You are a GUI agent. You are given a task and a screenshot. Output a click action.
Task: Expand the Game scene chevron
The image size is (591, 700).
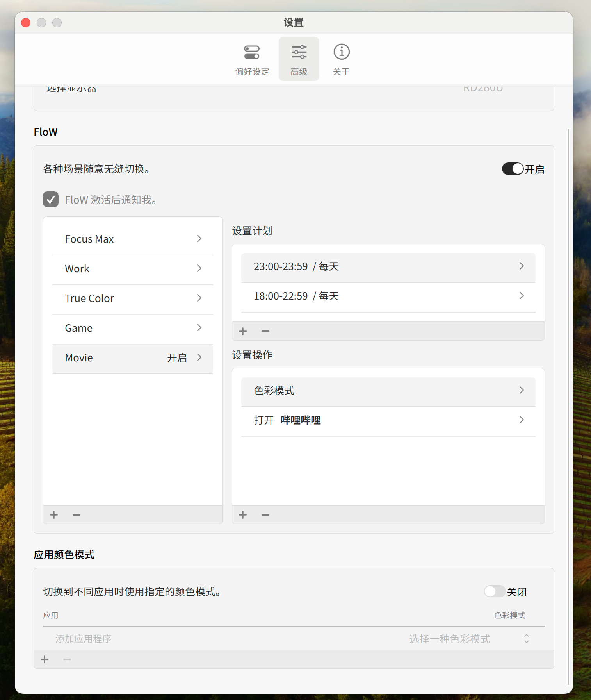(199, 328)
